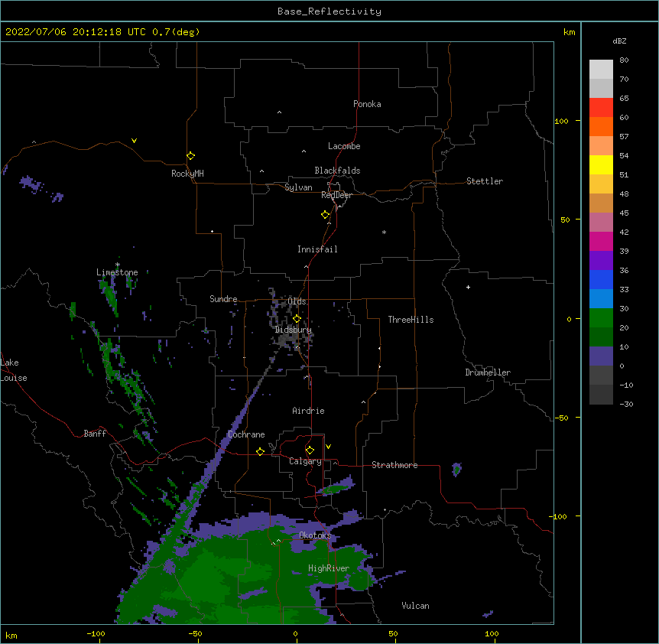Click the yellow V marker east of Calgary
Image resolution: width=659 pixels, height=644 pixels.
click(x=328, y=447)
